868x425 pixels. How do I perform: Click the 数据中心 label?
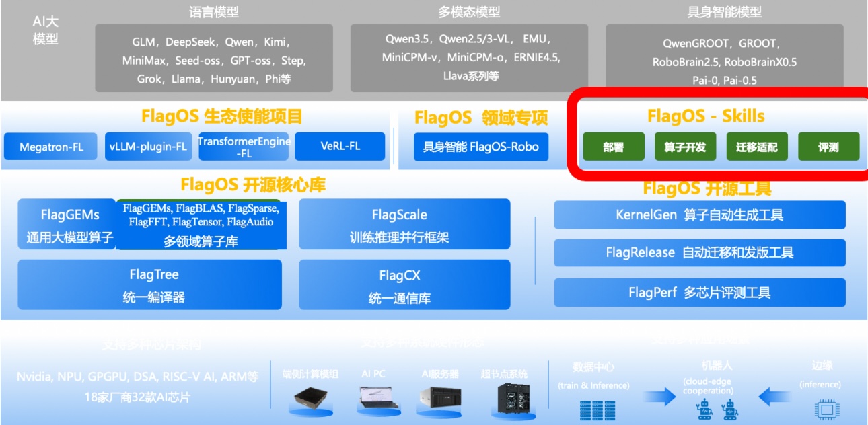(593, 367)
